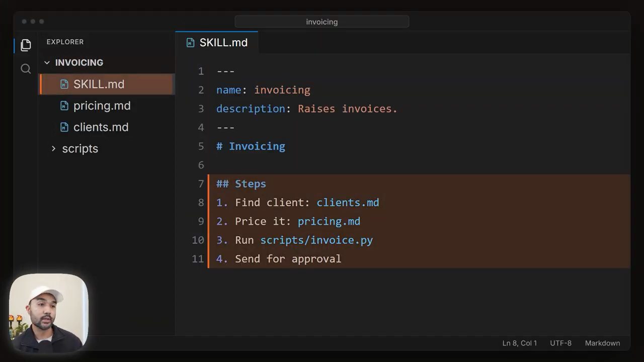644x362 pixels.
Task: Click the invoicing title search box
Action: click(x=322, y=22)
